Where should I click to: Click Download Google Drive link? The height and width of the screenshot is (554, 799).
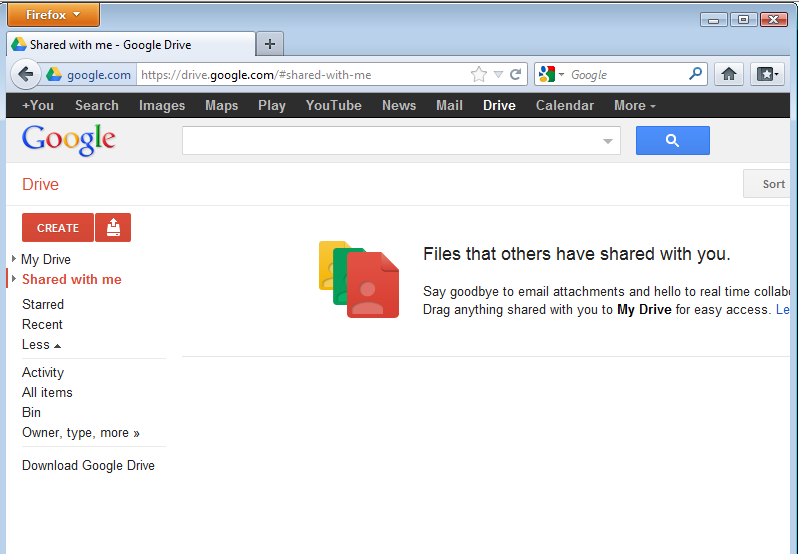pos(88,465)
